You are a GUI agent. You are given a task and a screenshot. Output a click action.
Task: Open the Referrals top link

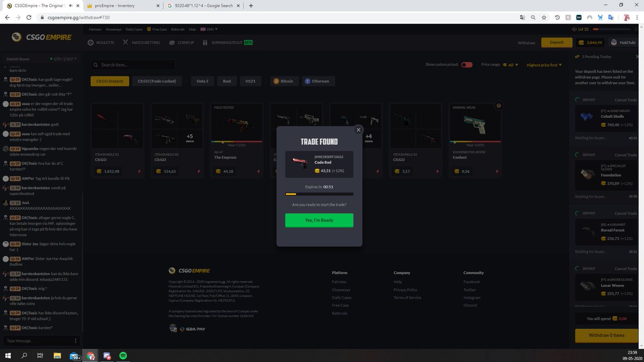pos(178,29)
